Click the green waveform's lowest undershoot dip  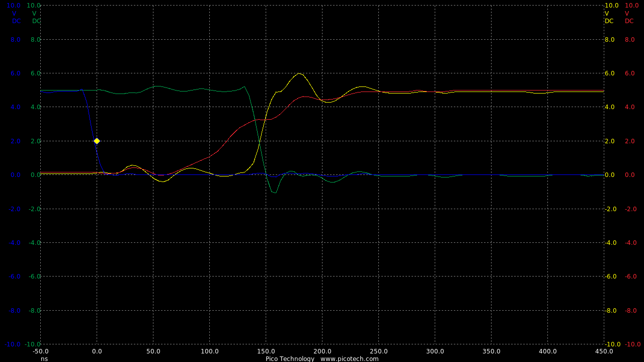[274, 192]
